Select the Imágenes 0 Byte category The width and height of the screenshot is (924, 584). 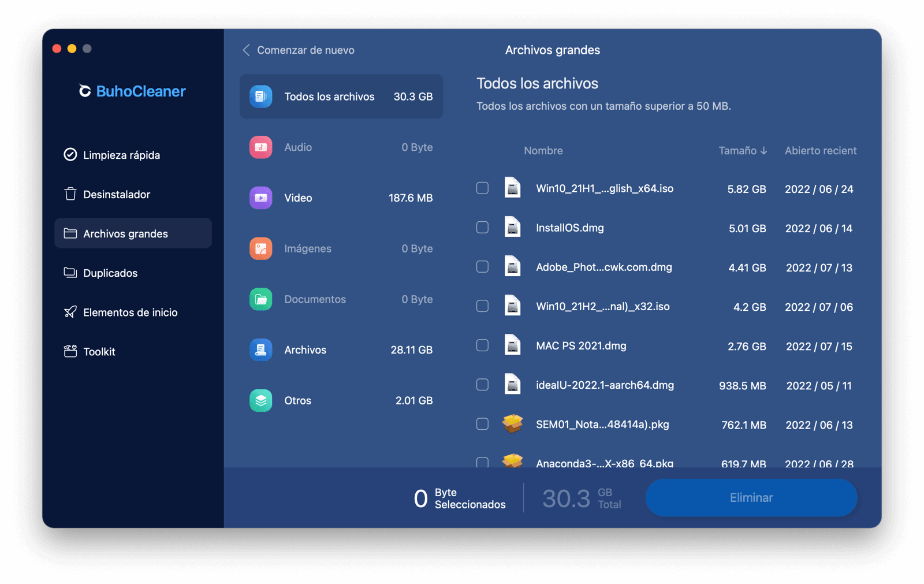(341, 248)
